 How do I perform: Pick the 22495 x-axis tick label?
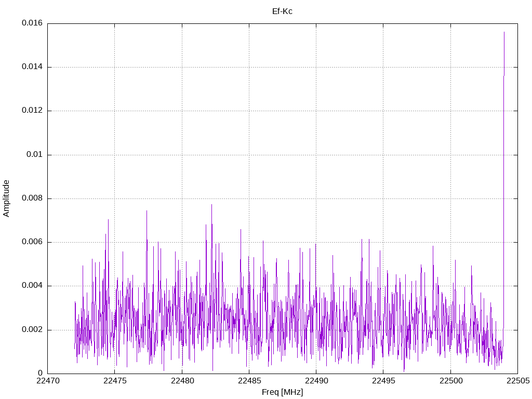383,381
